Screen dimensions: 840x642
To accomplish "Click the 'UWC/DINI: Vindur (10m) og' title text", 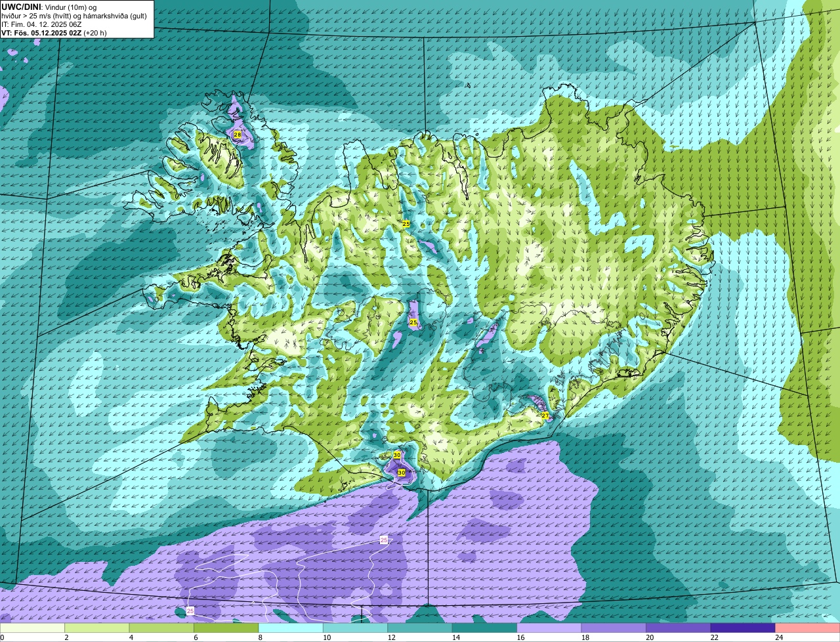I will coord(49,7).
